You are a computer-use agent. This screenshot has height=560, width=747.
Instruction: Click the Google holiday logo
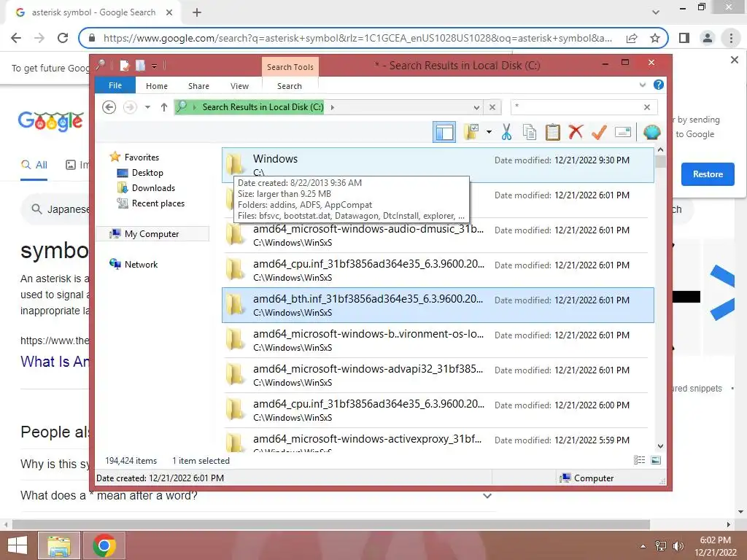pos(50,121)
